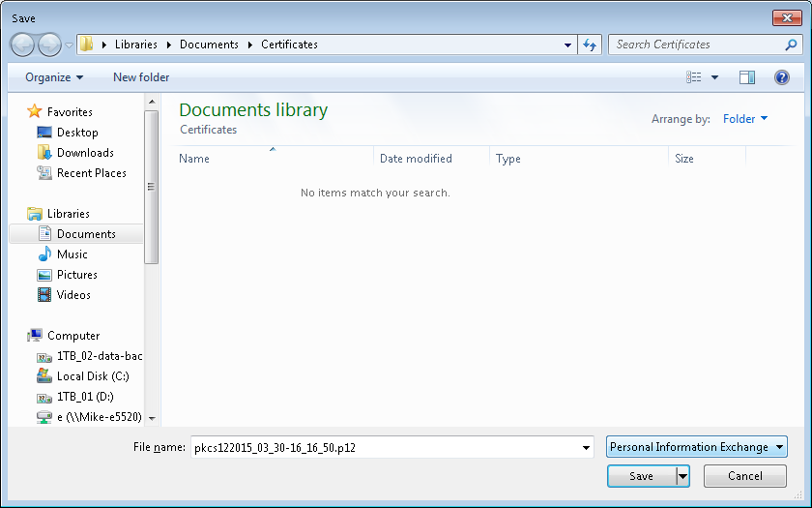Expand the Save as type dropdown
Viewport: 812px width, 508px height.
click(696, 447)
